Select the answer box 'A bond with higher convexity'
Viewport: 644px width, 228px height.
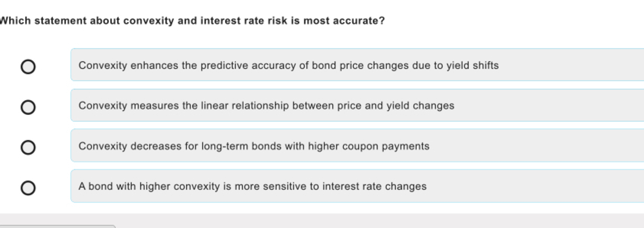[357, 186]
